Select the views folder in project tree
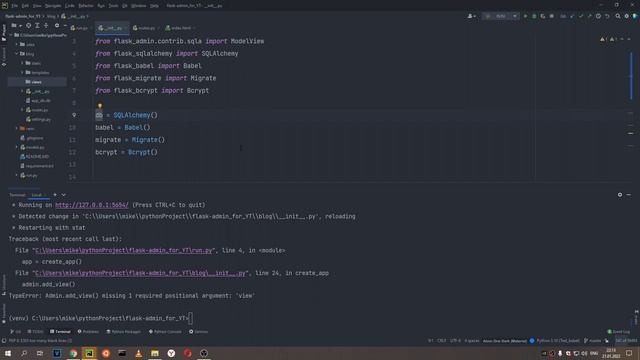 37,82
